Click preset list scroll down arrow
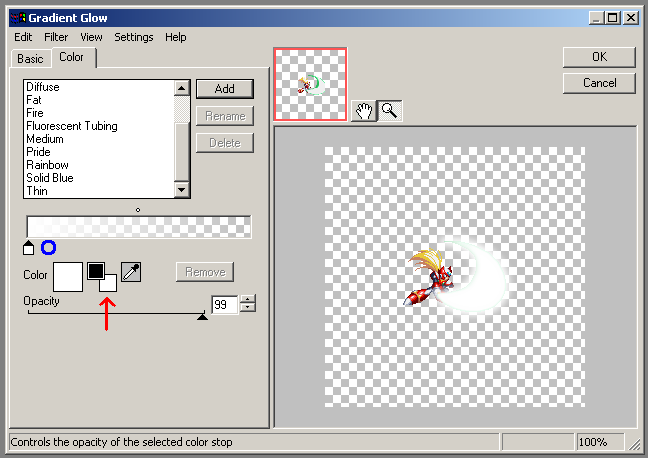The height and width of the screenshot is (458, 648). tap(181, 190)
